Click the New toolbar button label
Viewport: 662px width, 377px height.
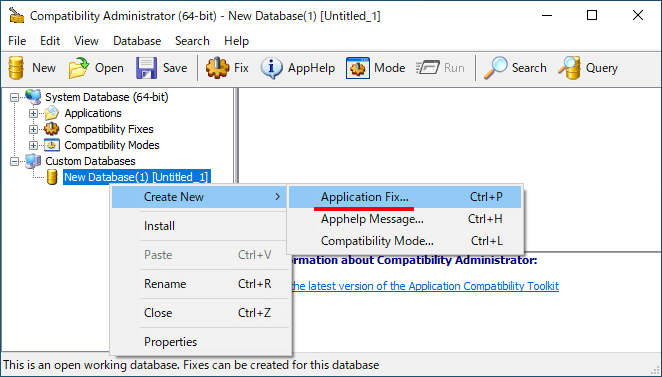[x=44, y=68]
